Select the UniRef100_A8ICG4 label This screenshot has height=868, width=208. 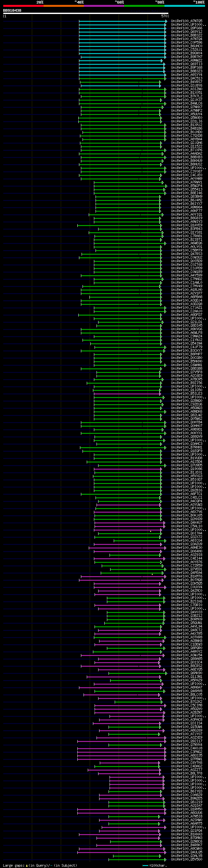(187, 541)
